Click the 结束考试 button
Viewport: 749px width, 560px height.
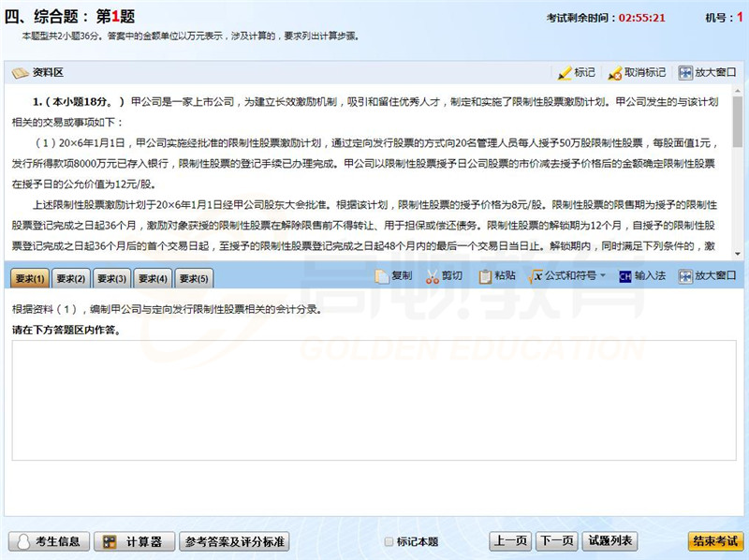[x=715, y=541]
